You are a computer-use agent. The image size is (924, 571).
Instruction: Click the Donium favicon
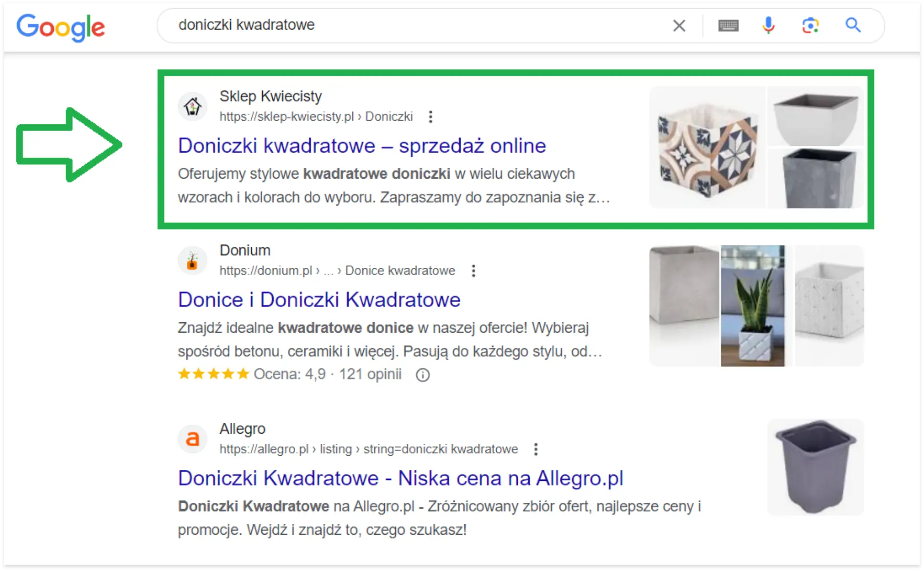pos(193,260)
